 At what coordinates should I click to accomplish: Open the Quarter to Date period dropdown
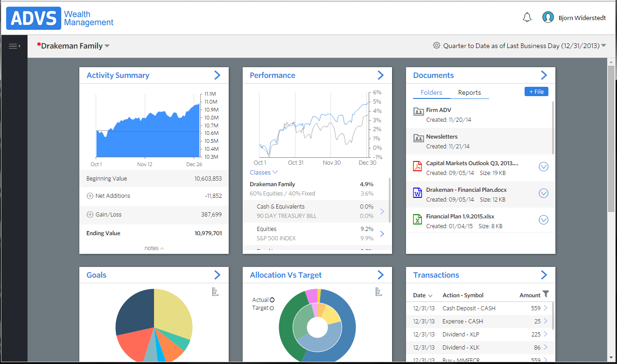tap(603, 46)
